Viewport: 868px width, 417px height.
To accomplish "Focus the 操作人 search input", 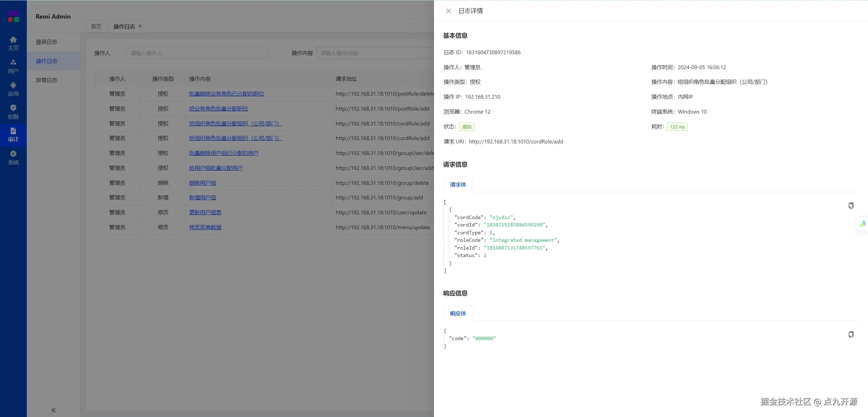I will [x=197, y=53].
